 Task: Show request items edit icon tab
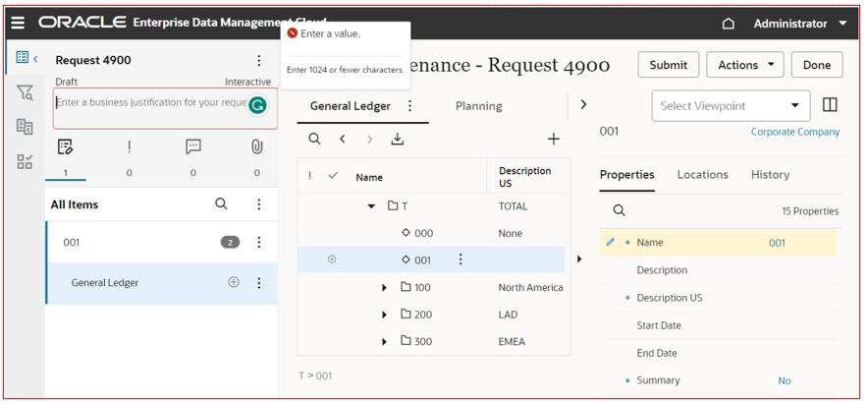coord(66,146)
